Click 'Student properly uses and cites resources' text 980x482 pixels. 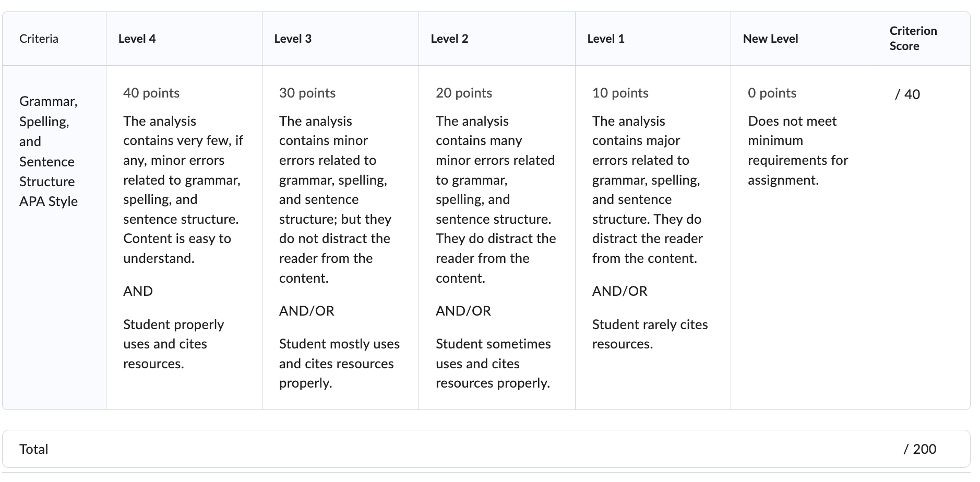click(174, 344)
